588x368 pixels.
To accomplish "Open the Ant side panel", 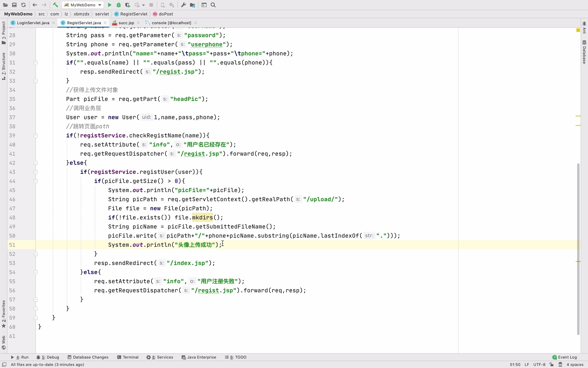I will pos(584,27).
